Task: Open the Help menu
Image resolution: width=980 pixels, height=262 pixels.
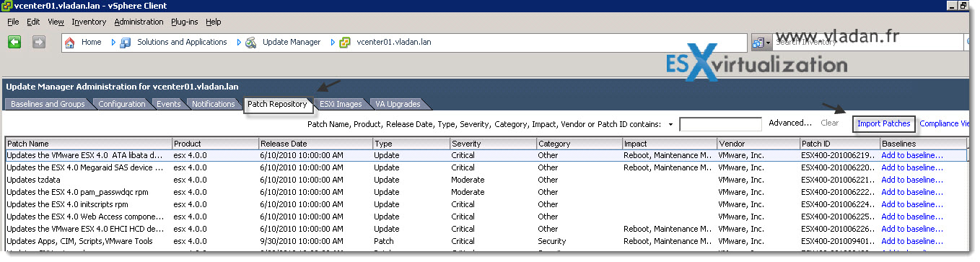Action: [x=213, y=22]
